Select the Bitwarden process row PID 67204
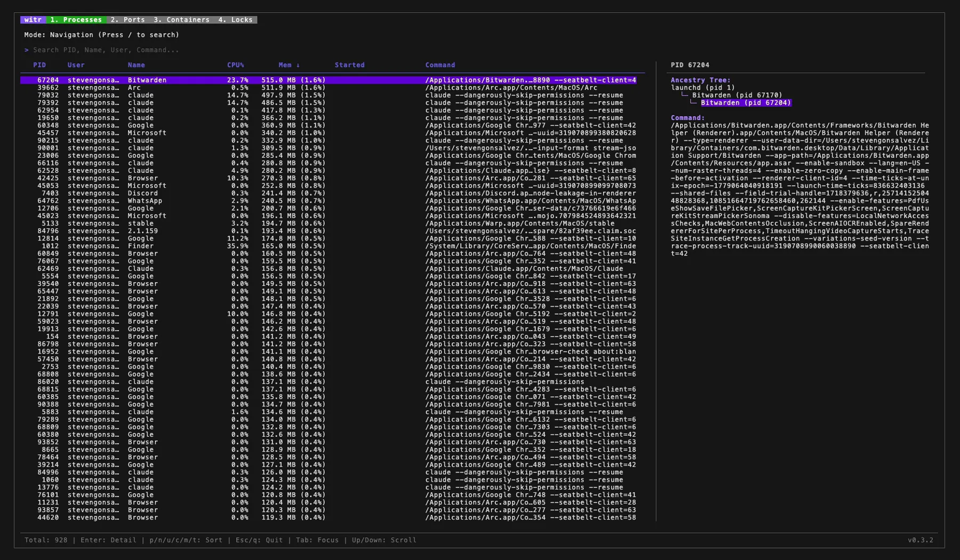 click(x=332, y=80)
